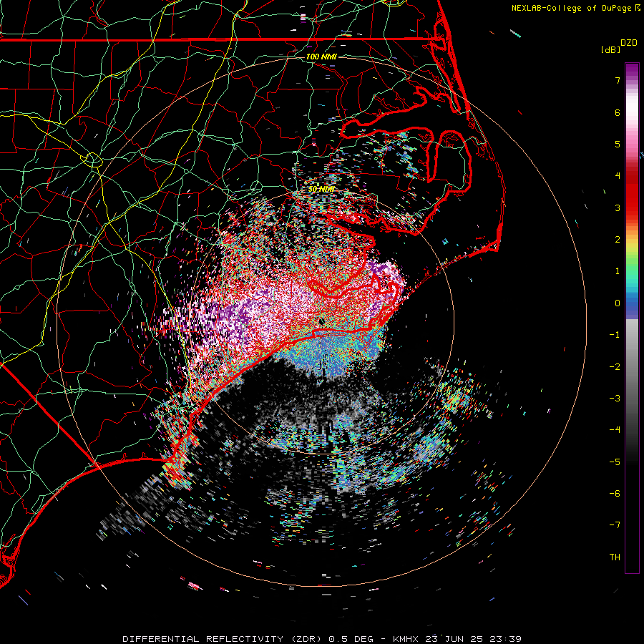Click the -2 value on the color scale
The height and width of the screenshot is (644, 644).
pos(615,367)
